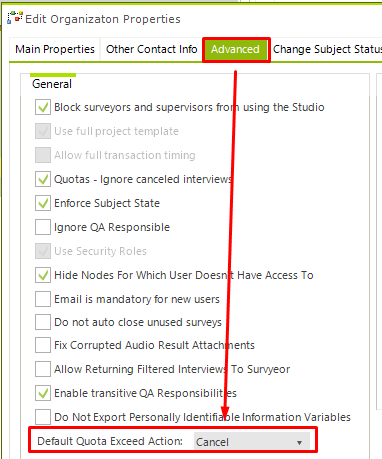
Task: Open the Other Contact Info tab
Action: click(x=152, y=49)
